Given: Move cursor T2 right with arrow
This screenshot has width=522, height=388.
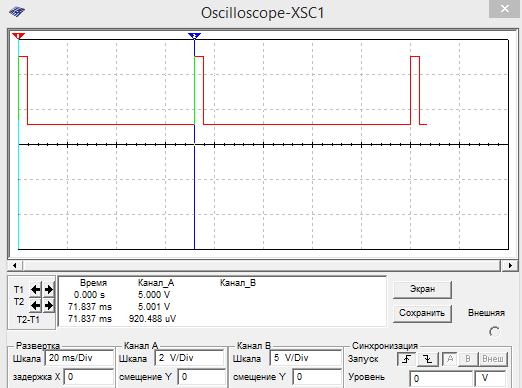Looking at the screenshot, I should coord(49,305).
